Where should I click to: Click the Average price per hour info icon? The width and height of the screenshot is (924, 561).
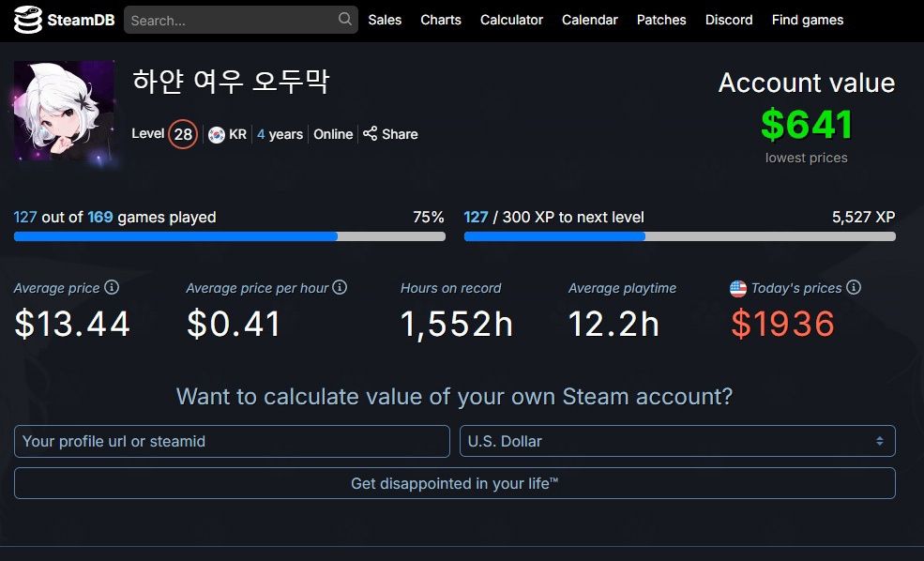[x=340, y=287]
